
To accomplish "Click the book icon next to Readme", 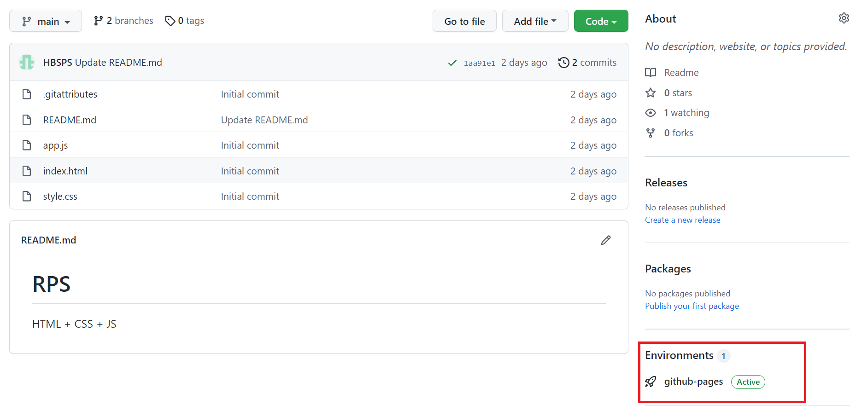I will click(651, 73).
